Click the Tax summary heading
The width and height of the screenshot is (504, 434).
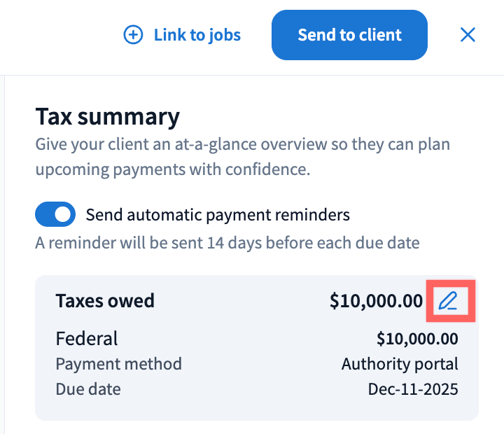(x=107, y=115)
